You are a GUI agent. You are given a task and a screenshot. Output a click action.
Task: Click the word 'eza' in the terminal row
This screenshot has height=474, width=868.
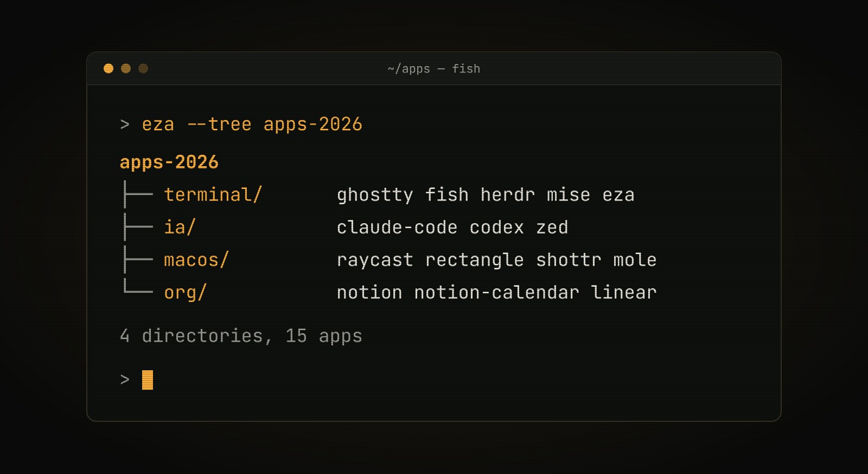618,195
